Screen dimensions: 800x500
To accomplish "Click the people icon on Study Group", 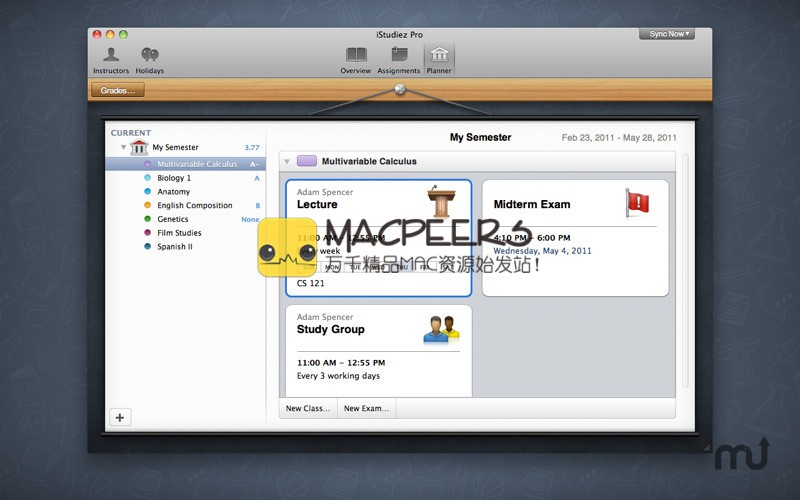I will 441,329.
